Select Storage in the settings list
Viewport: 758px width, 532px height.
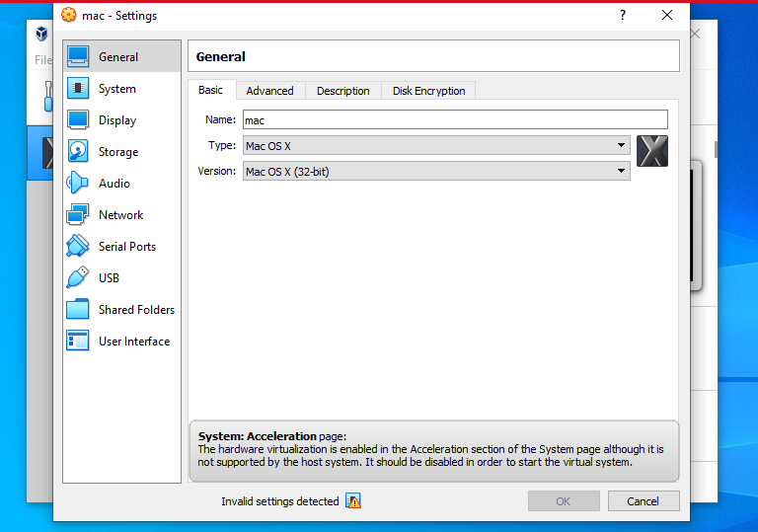(121, 151)
